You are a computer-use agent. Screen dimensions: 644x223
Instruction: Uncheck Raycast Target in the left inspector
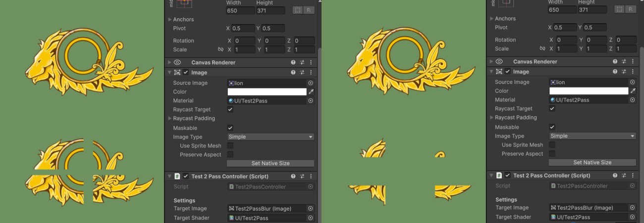click(x=230, y=110)
